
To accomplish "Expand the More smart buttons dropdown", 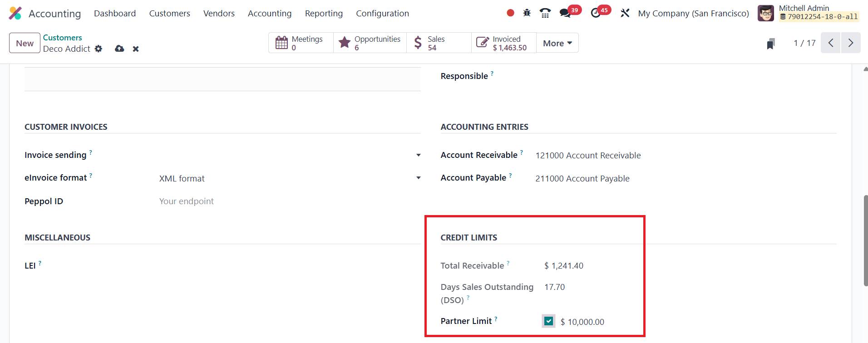I will point(557,43).
